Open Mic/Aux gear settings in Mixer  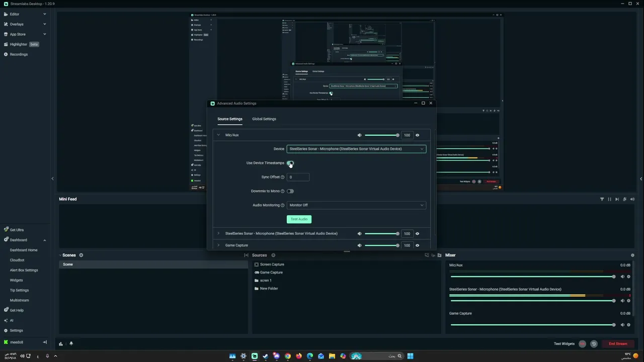point(628,277)
